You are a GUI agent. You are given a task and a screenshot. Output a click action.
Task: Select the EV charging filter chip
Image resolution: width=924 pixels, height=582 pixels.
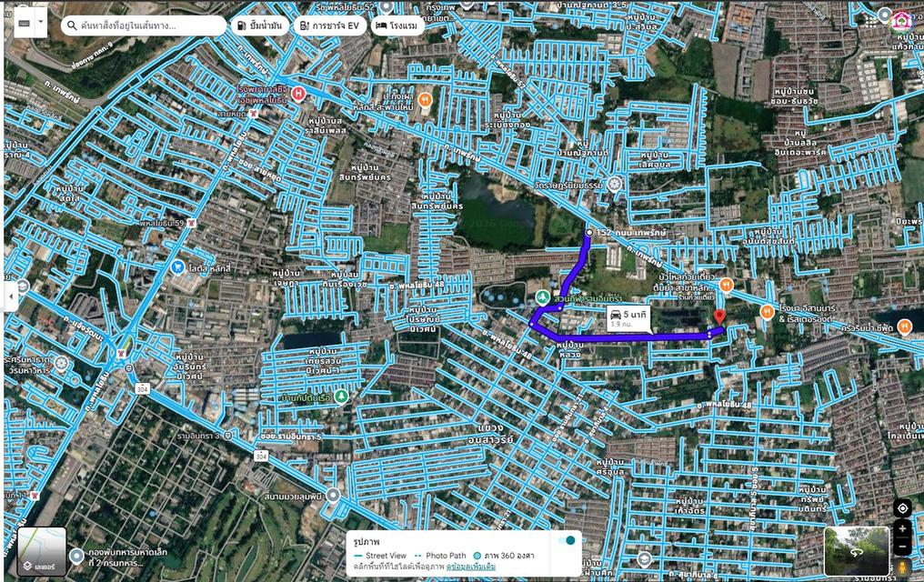click(330, 26)
